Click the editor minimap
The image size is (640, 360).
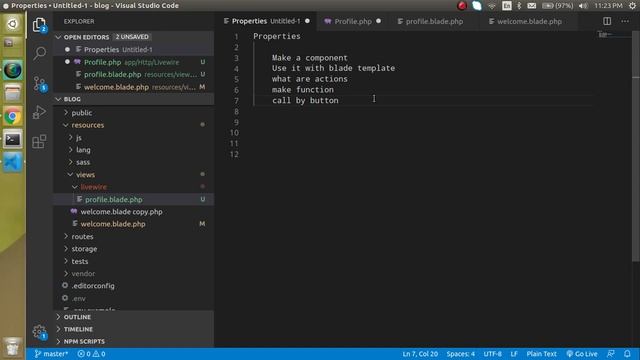point(614,36)
